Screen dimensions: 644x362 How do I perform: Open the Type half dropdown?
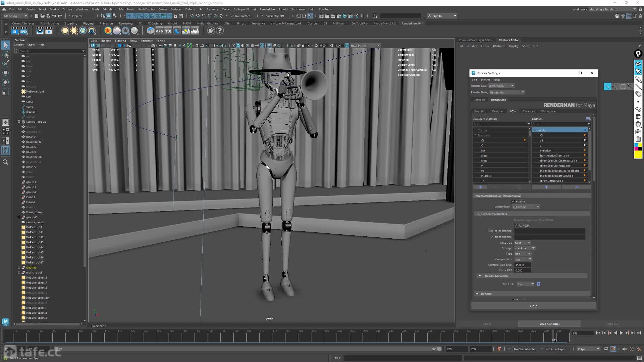click(x=523, y=254)
